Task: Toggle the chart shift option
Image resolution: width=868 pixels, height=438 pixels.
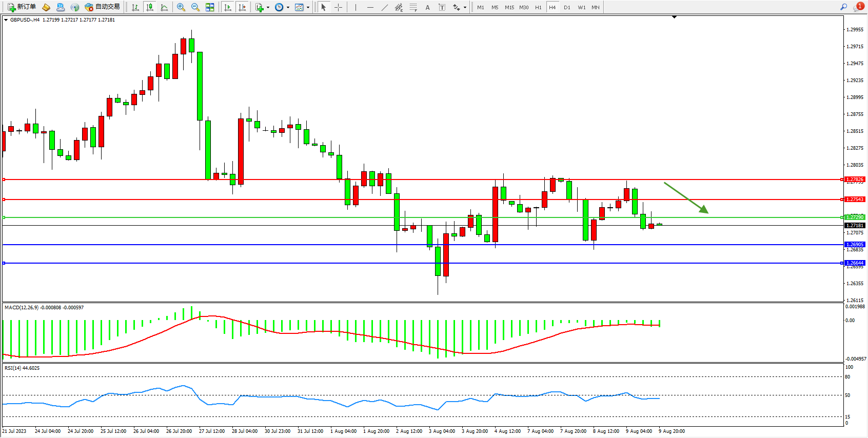Action: (242, 7)
